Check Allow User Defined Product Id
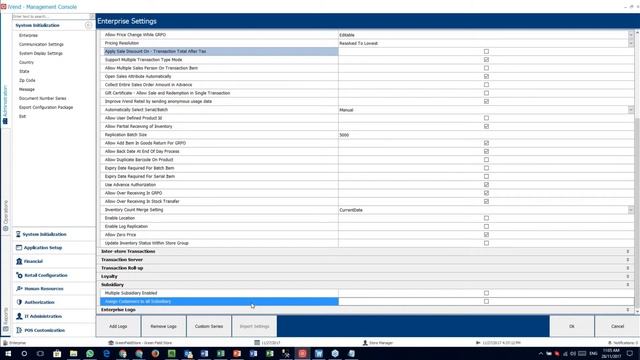This screenshot has width=640, height=360. coord(486,118)
